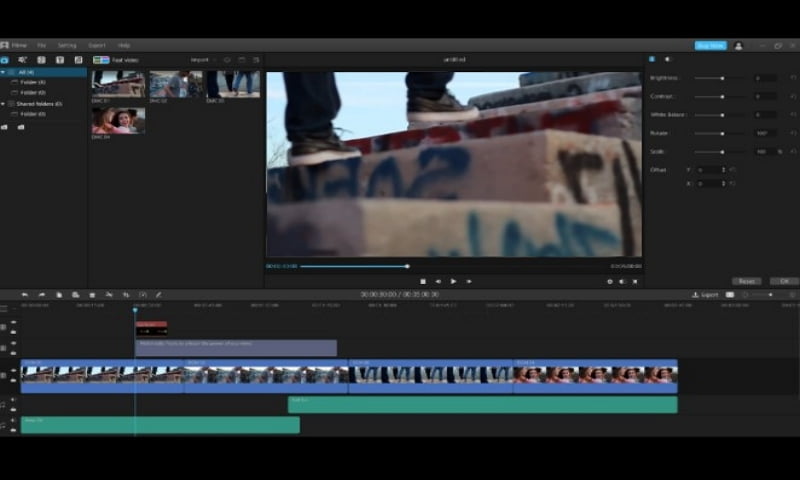Image resolution: width=800 pixels, height=480 pixels.
Task: Click the Undo arrow in timeline toolbar
Action: 24,295
